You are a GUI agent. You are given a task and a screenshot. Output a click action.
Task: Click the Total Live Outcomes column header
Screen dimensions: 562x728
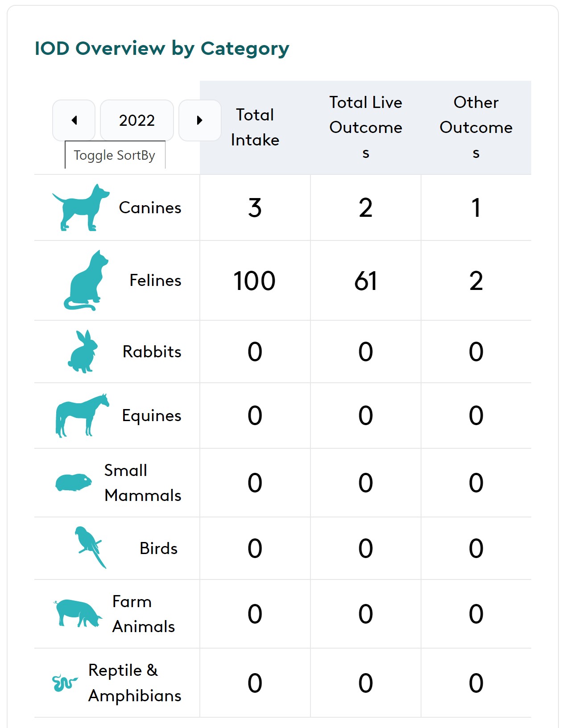[365, 128]
